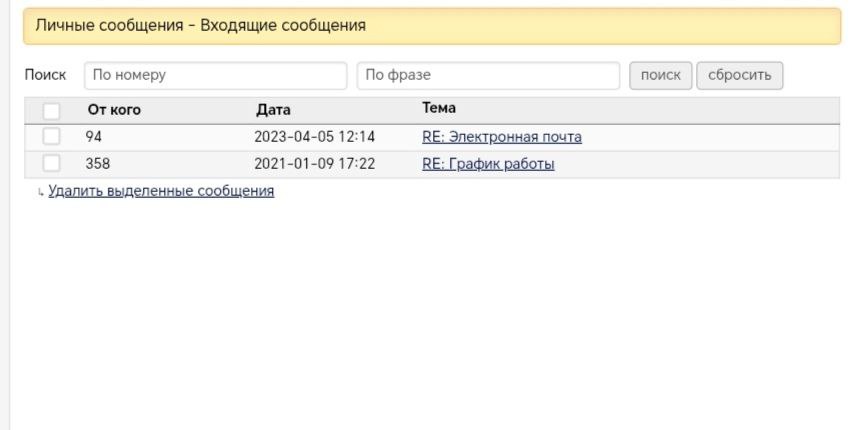854x430 pixels.
Task: Click the 'Дата' column header
Action: click(x=273, y=110)
